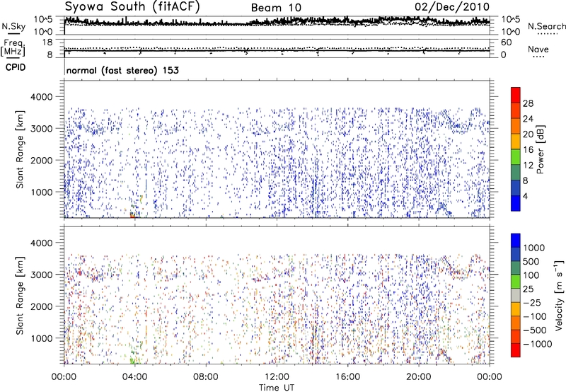The image size is (566, 392).
Task: Select the "Freq. [MHz]" axis label
Action: [13, 47]
